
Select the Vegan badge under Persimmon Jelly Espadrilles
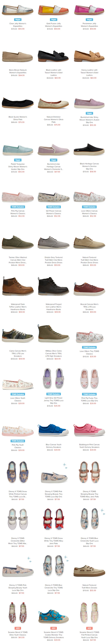tap(89, 19)
